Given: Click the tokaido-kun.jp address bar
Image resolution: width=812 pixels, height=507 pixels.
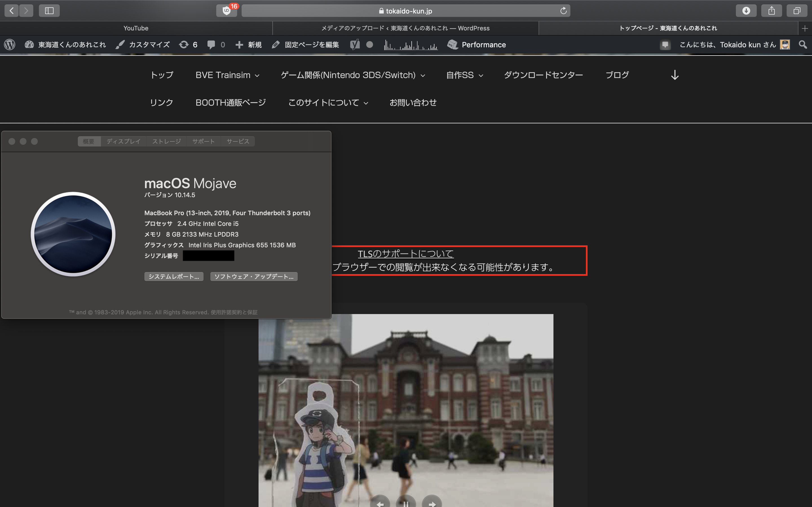Looking at the screenshot, I should (406, 11).
